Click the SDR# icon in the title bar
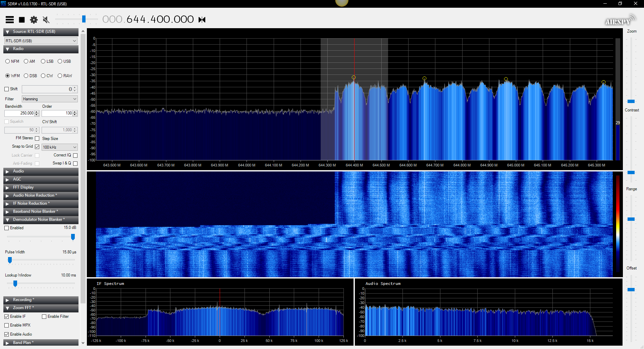The image size is (644, 349). (3, 4)
